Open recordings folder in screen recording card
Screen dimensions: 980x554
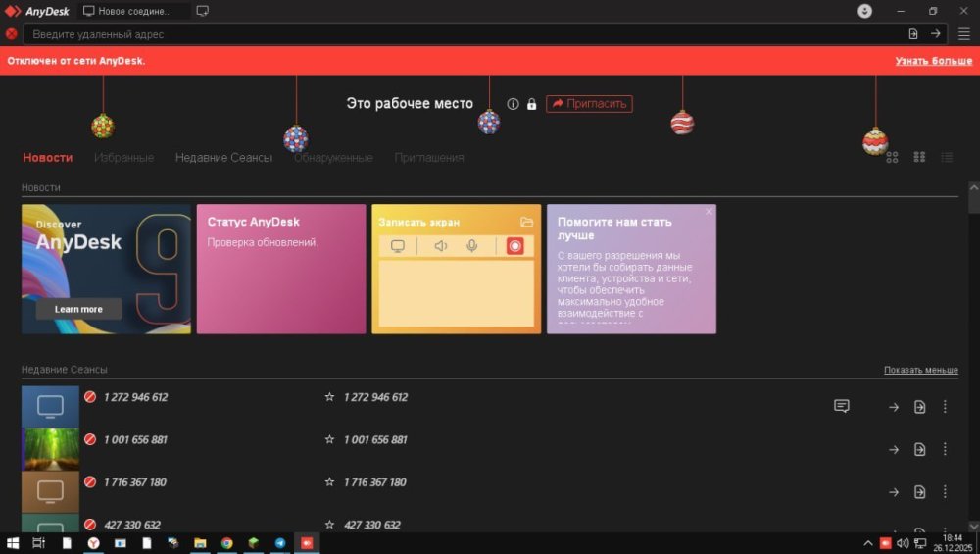527,222
